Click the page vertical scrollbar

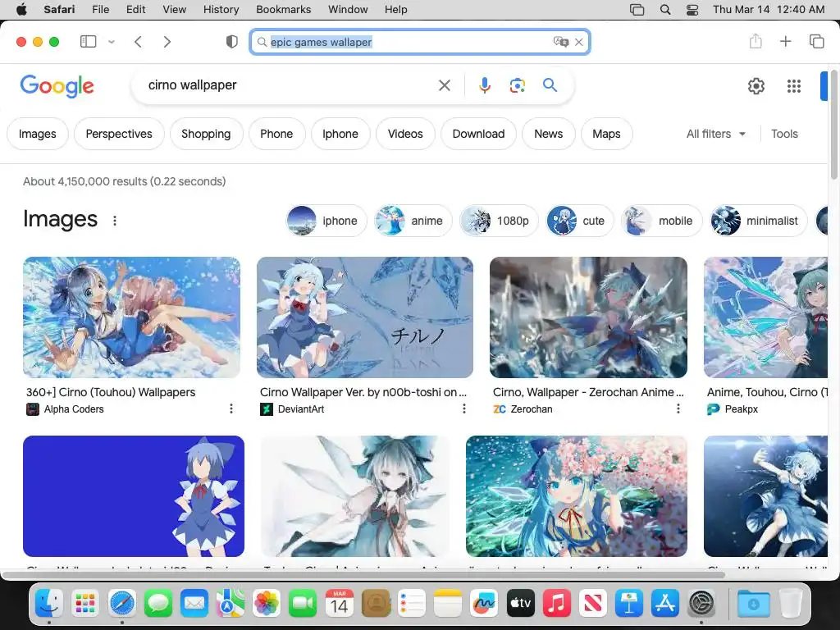(x=833, y=125)
